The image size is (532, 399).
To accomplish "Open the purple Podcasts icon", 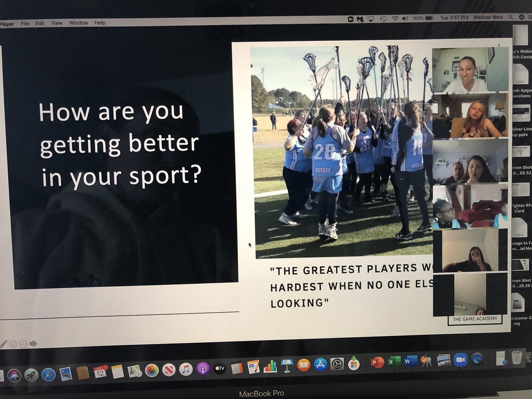I will [203, 368].
